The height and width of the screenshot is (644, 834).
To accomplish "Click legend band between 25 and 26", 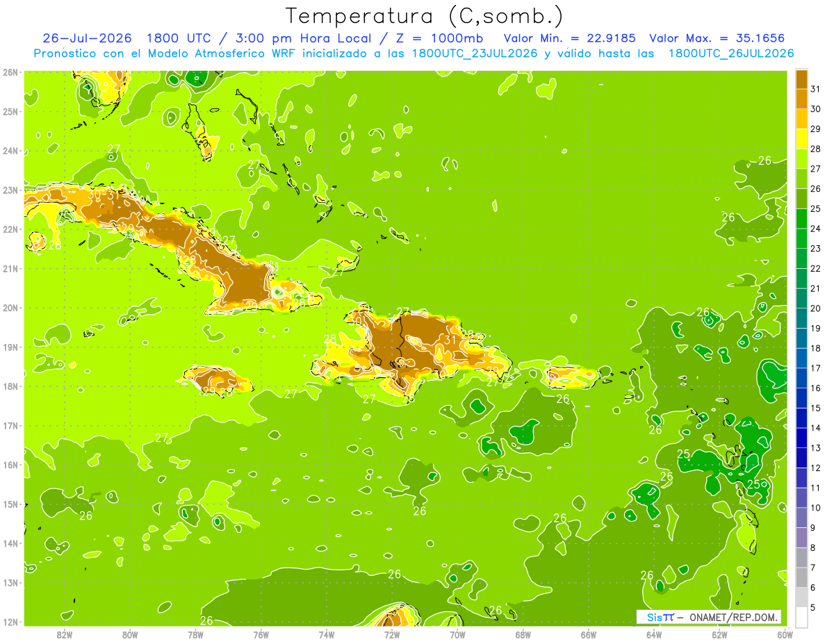I will [801, 199].
